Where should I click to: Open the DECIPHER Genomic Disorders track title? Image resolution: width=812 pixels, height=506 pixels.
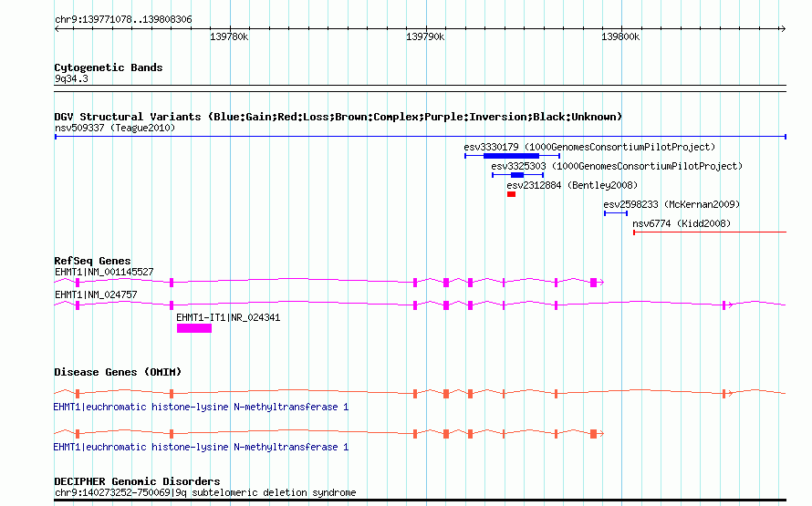[137, 481]
